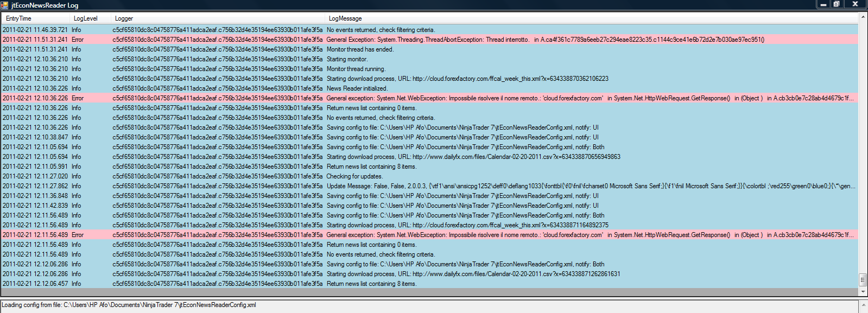This screenshot has height=313, width=868.
Task: Click Logger cell in the 11.46.39.721 row
Action: pyautogui.click(x=218, y=30)
